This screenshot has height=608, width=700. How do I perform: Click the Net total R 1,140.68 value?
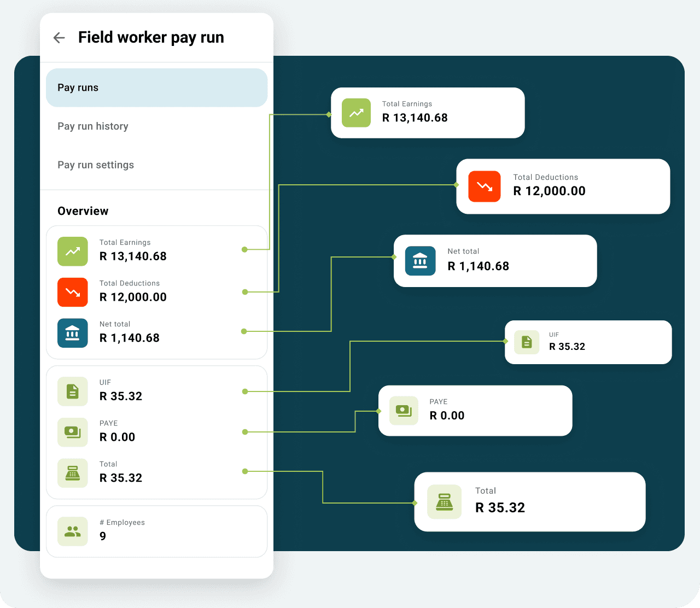click(x=130, y=337)
